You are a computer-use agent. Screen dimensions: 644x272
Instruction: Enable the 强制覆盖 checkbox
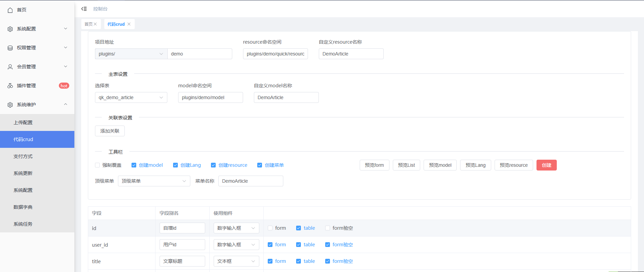point(97,165)
